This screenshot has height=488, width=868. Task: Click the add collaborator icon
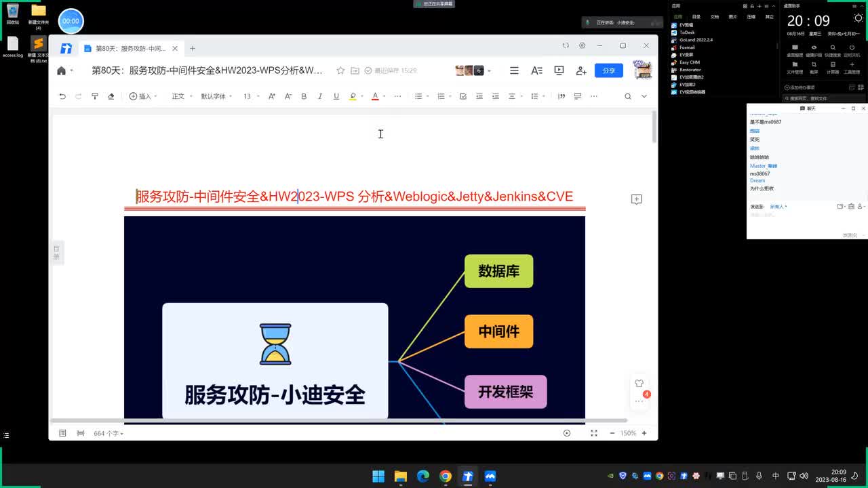click(x=581, y=70)
